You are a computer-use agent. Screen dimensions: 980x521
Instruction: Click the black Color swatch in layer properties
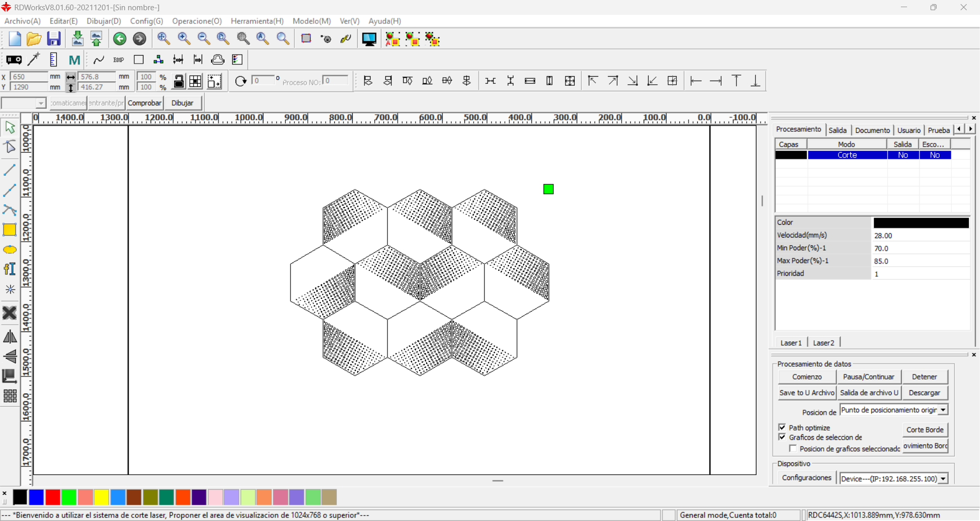coord(921,223)
